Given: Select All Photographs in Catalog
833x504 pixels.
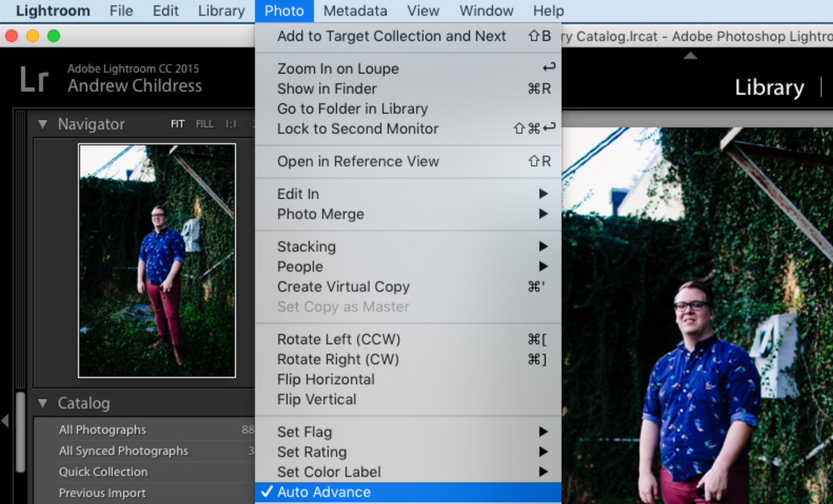Looking at the screenshot, I should click(x=103, y=430).
